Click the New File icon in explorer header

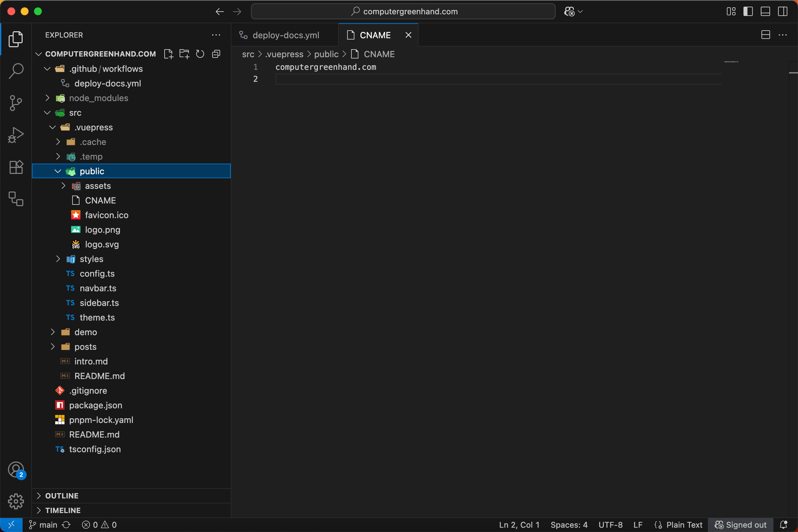coord(168,54)
